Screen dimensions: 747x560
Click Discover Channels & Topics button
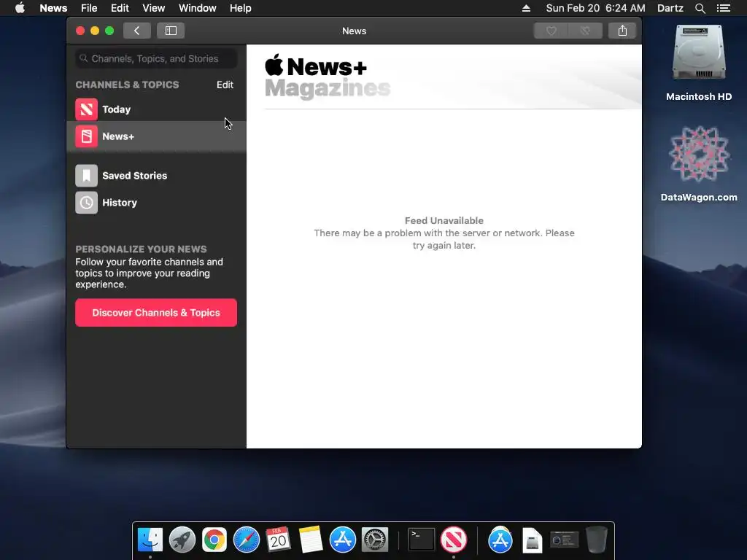tap(156, 312)
